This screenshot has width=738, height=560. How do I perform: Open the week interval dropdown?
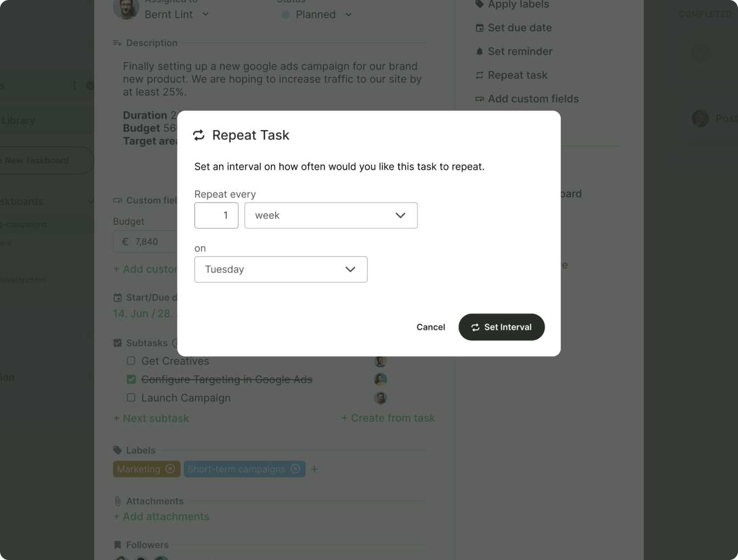pos(331,215)
